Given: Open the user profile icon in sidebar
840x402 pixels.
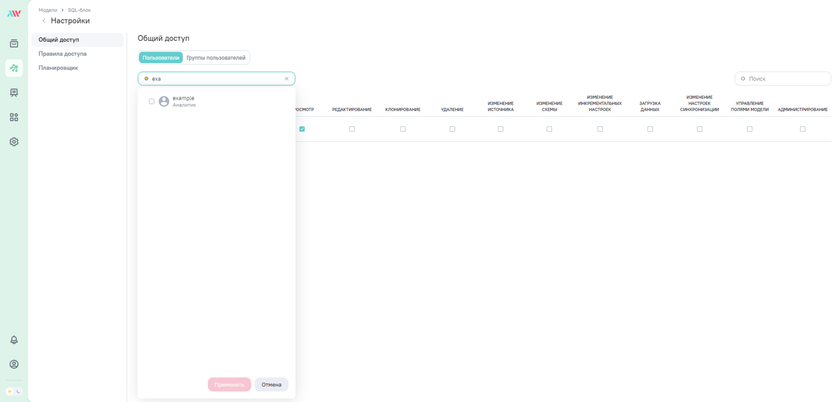Looking at the screenshot, I should click(14, 364).
